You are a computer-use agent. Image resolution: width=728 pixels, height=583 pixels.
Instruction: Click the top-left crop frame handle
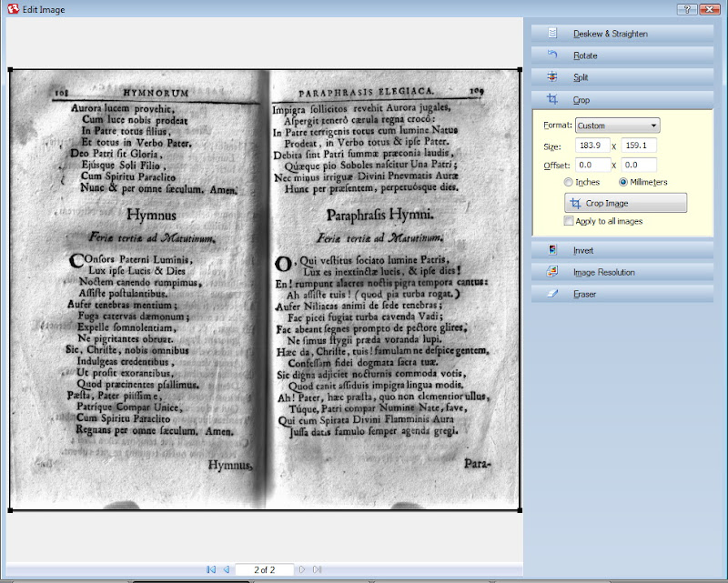click(x=10, y=70)
